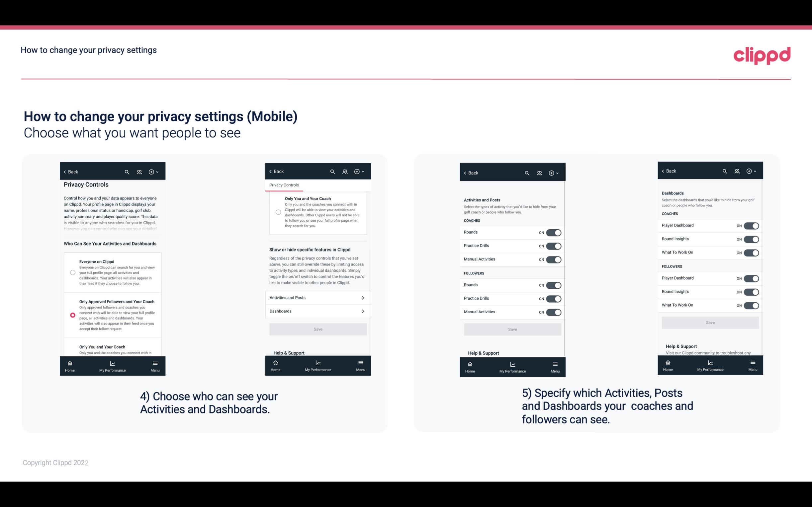Click the Home icon in bottom navigation
The image size is (812, 507).
point(70,363)
